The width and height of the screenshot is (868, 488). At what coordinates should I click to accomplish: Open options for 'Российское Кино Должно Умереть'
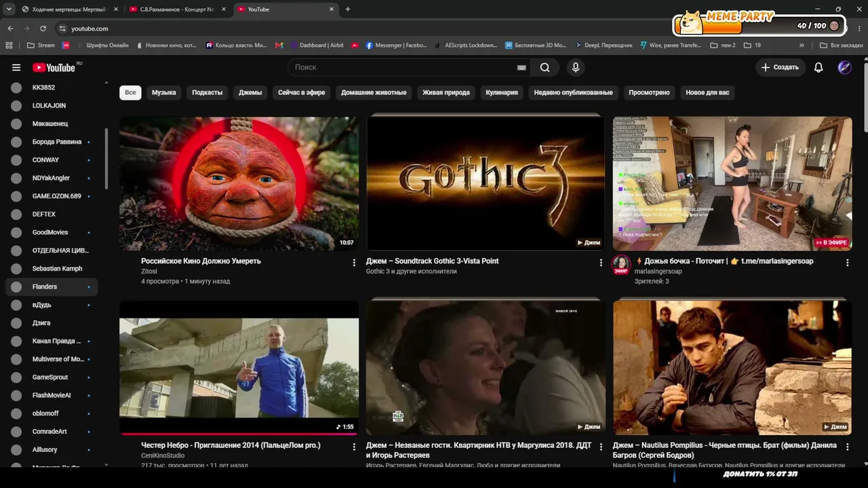click(354, 262)
